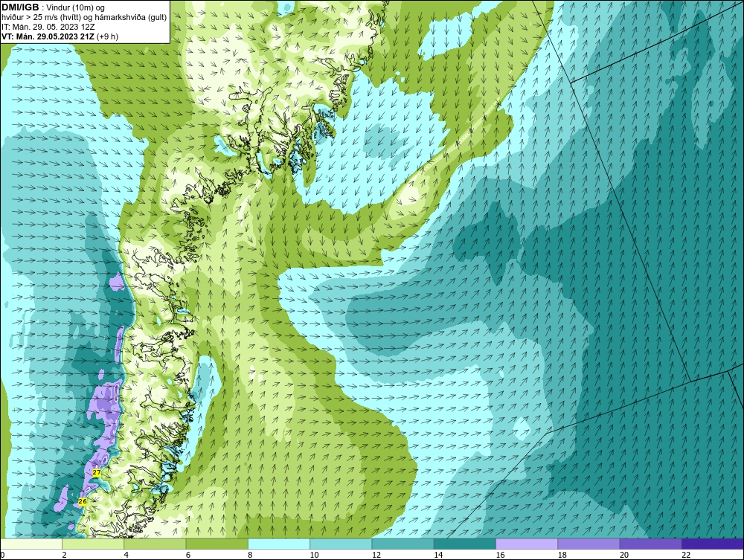The height and width of the screenshot is (560, 744).
Task: Click the legend scale number '2'
Action: [64, 555]
